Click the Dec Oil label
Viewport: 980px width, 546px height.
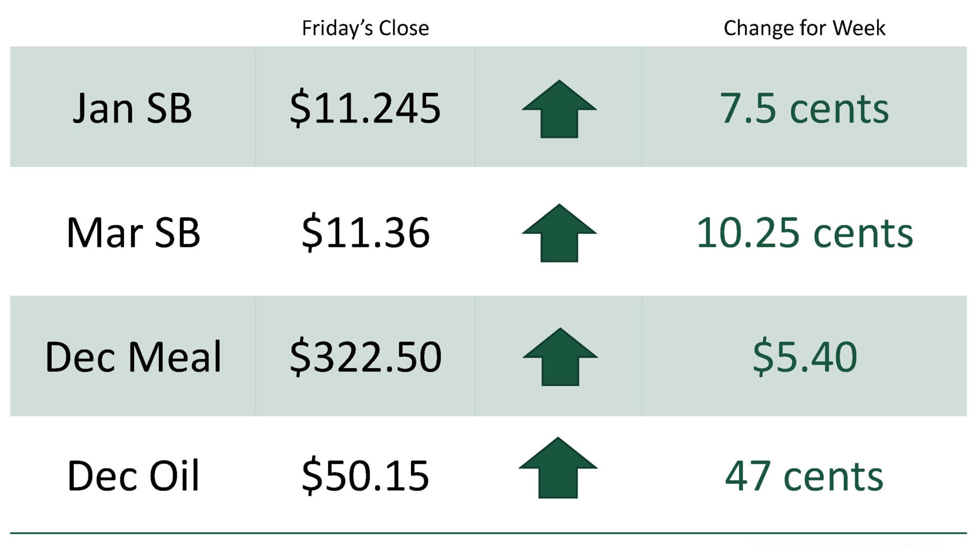pos(133,476)
